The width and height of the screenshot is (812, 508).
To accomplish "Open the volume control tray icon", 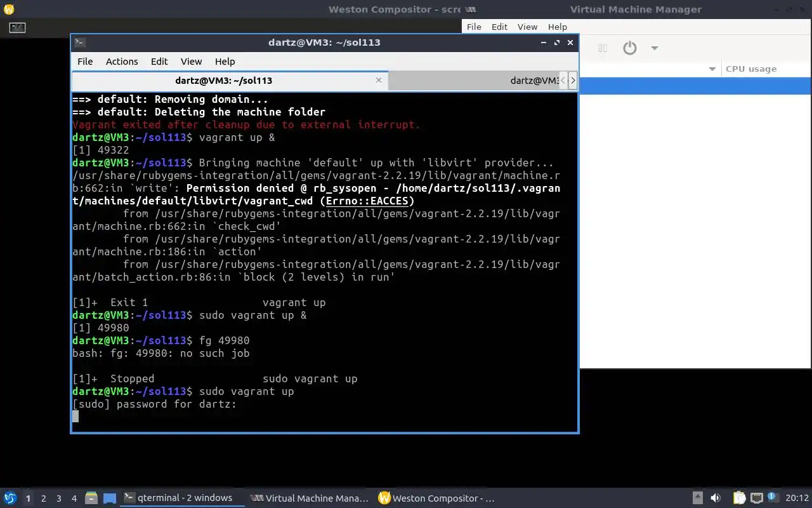I will pos(716,498).
